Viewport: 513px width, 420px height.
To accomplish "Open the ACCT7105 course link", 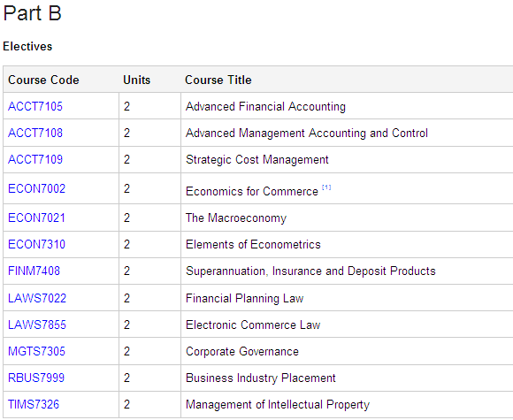I will [35, 106].
